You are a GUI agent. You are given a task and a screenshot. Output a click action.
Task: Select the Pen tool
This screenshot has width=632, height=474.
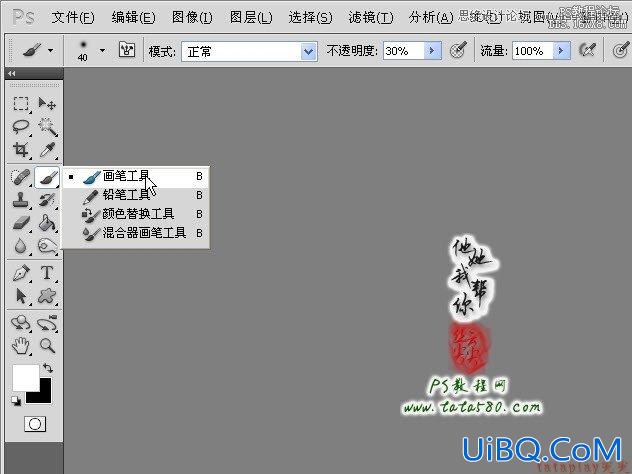(21, 273)
